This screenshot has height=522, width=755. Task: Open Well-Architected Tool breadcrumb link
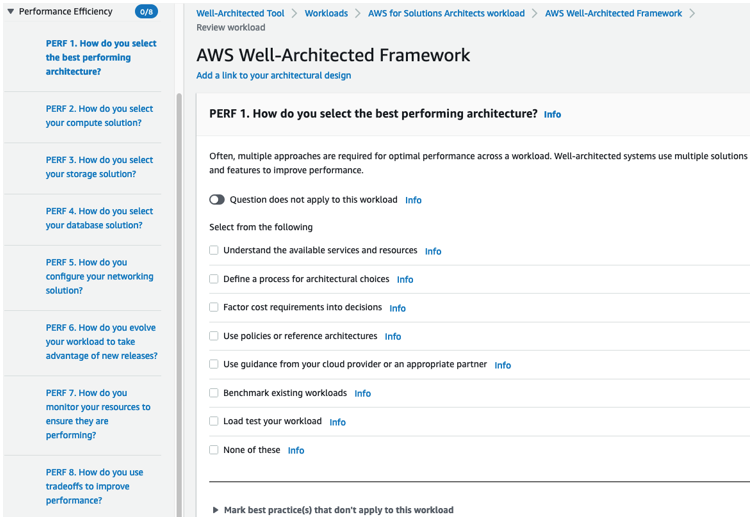(x=240, y=13)
